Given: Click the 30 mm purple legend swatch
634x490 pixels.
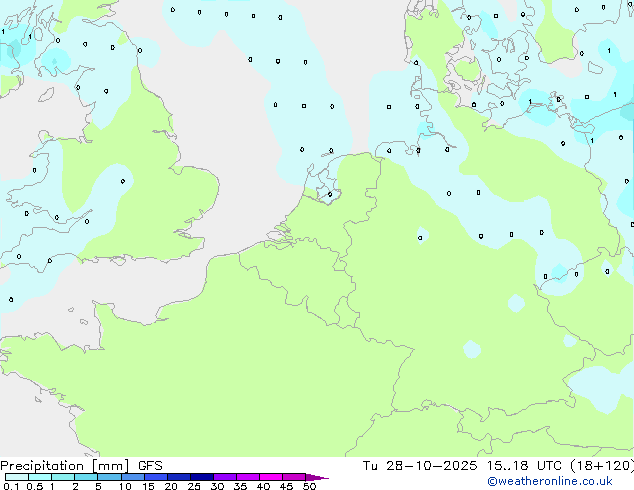Looking at the screenshot, I should click(x=224, y=477).
